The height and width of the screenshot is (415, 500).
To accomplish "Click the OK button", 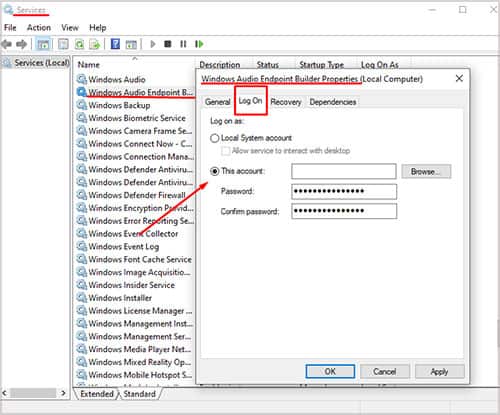I will (330, 371).
